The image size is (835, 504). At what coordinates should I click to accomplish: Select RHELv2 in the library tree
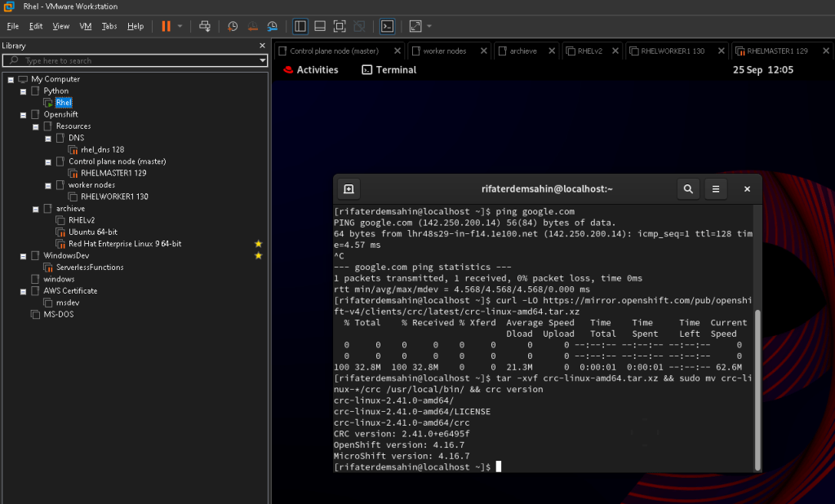82,220
